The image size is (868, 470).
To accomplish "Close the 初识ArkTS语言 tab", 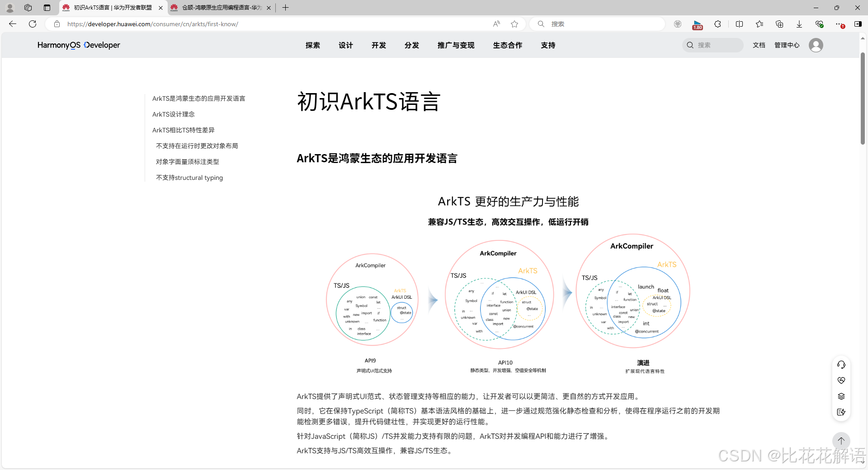I will [x=160, y=8].
